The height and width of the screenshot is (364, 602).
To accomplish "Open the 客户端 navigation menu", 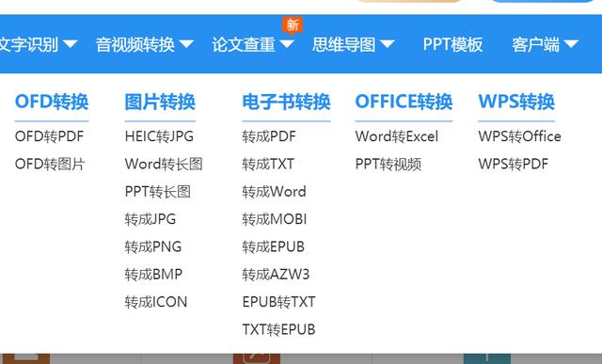I will 535,44.
